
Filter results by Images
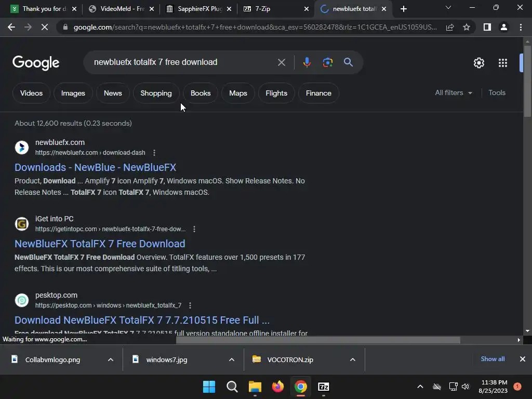(73, 93)
